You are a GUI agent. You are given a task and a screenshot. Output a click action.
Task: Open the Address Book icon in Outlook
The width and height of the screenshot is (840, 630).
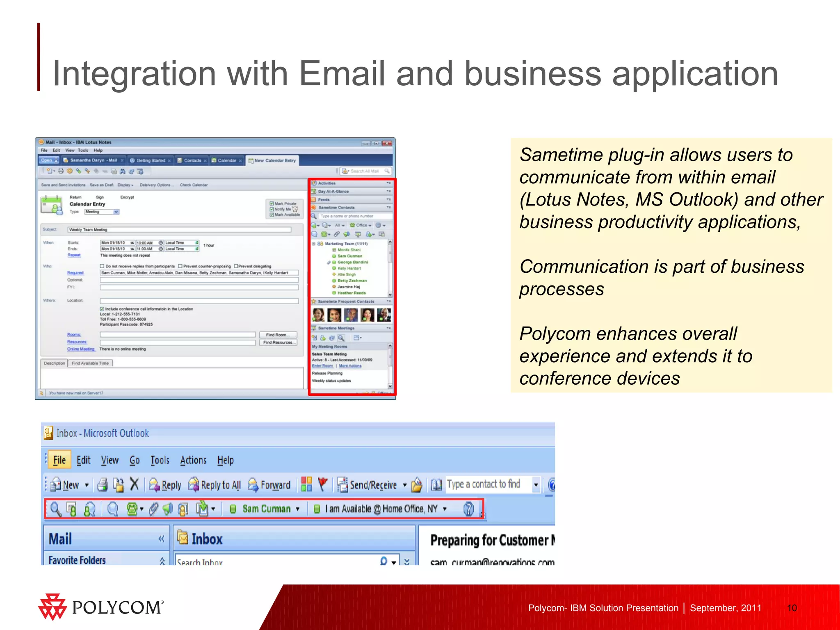(436, 485)
